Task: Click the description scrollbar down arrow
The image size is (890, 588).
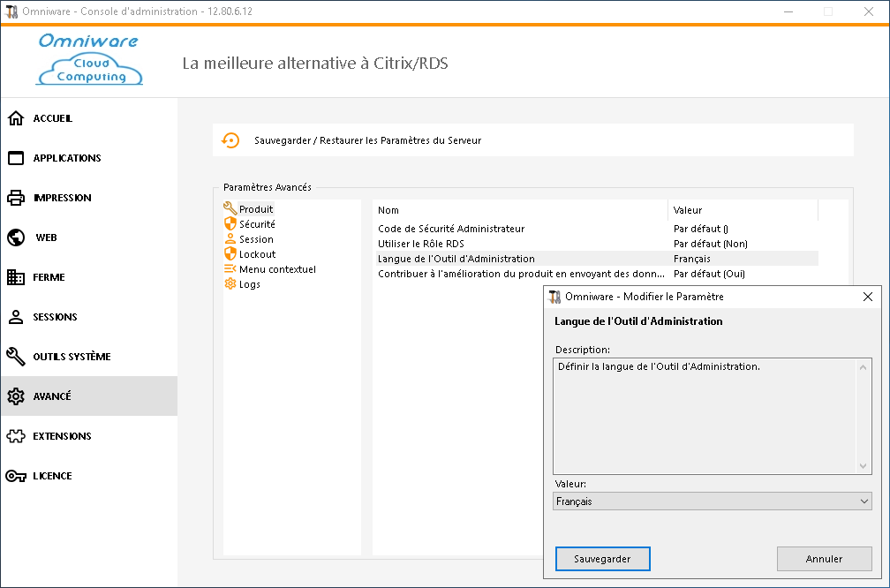Action: 863,466
